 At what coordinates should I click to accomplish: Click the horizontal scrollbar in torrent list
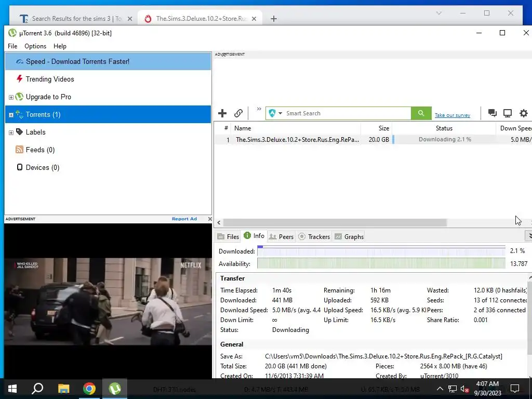[335, 222]
